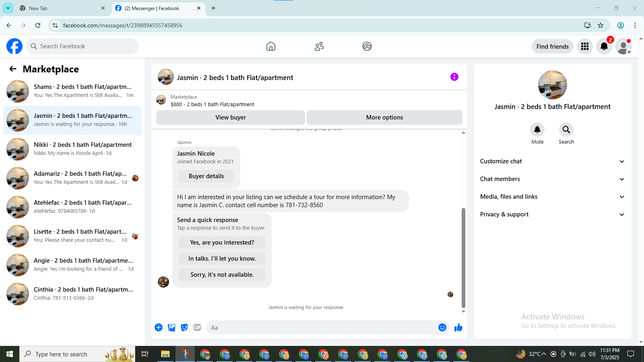Open more actions plus icon in composer
The width and height of the screenshot is (644, 362).
[x=159, y=327]
